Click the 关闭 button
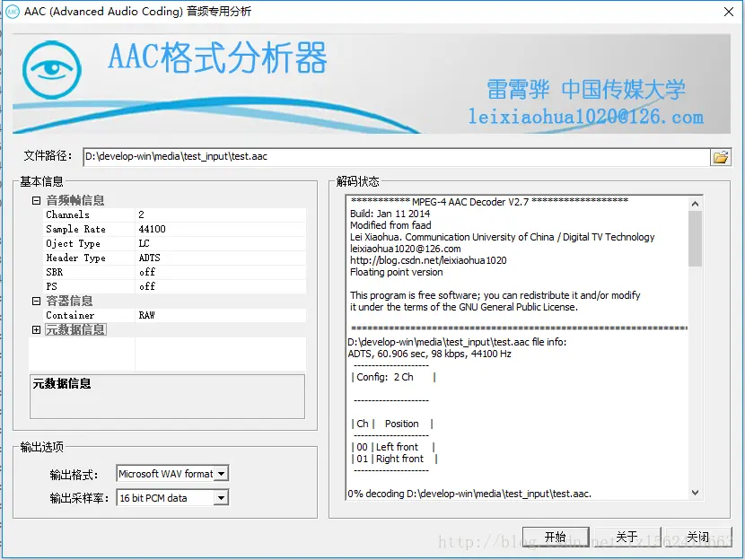The image size is (745, 560). click(x=698, y=536)
